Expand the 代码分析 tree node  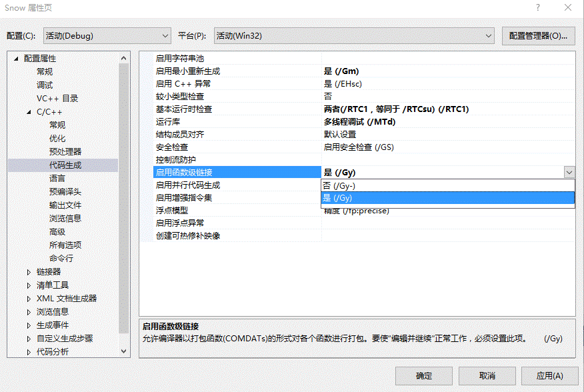(x=29, y=352)
